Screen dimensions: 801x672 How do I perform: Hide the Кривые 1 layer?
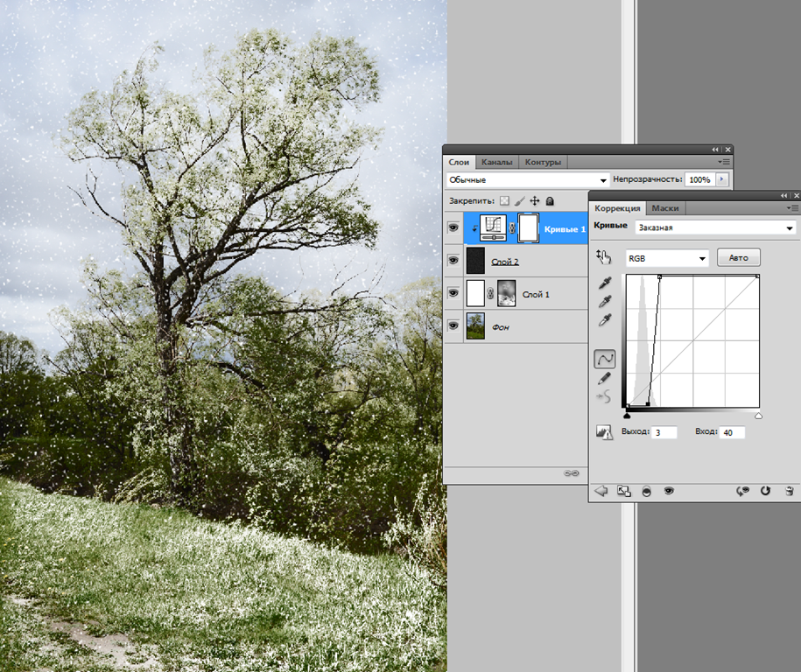click(x=453, y=227)
